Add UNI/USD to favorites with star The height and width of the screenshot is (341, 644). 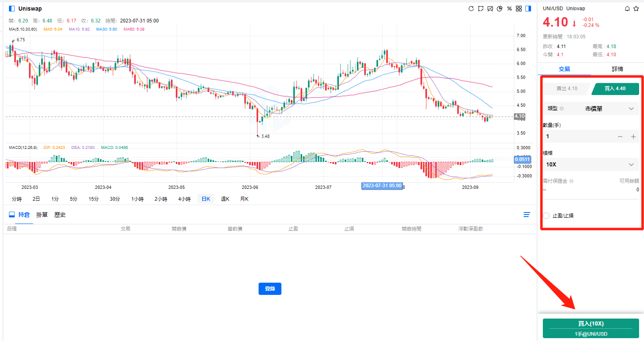636,9
